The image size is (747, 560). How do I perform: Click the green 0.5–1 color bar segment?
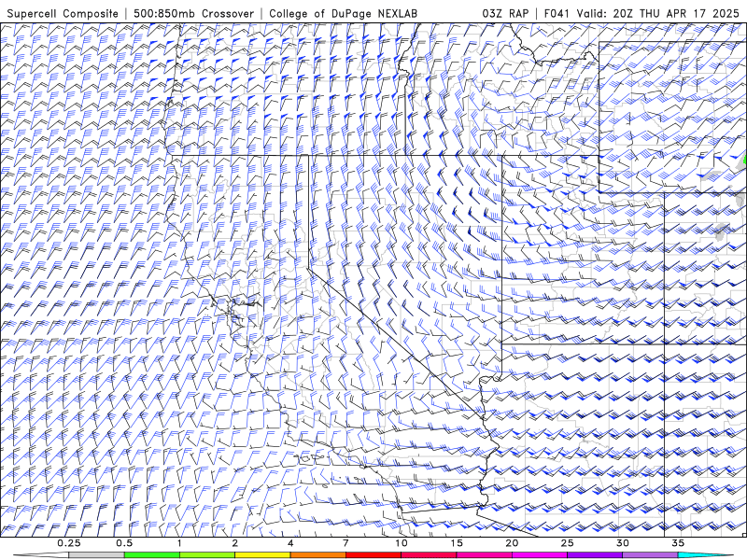(151, 555)
